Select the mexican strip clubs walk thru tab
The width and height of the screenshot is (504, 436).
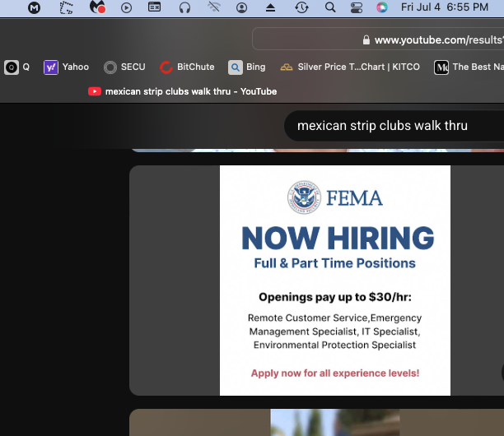pos(182,91)
